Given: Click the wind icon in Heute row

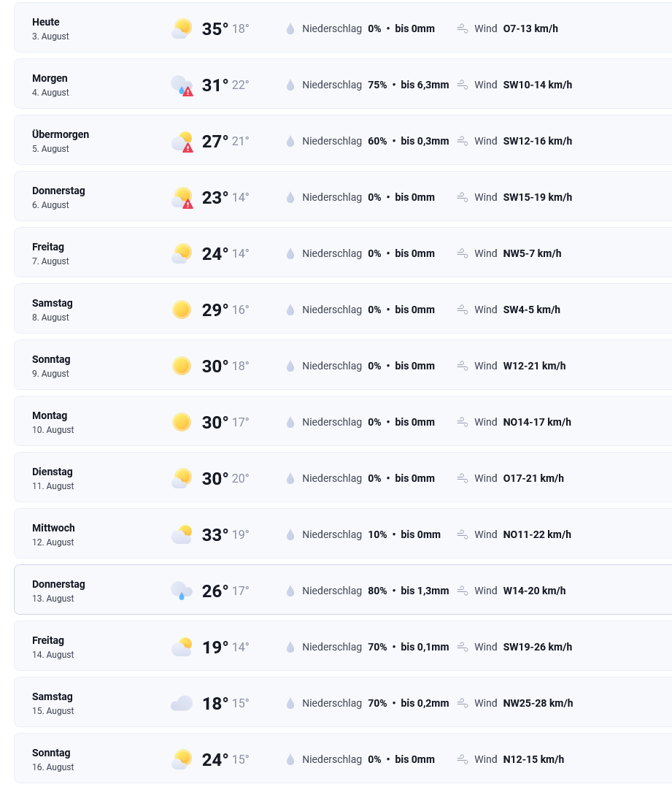Looking at the screenshot, I should [x=463, y=28].
